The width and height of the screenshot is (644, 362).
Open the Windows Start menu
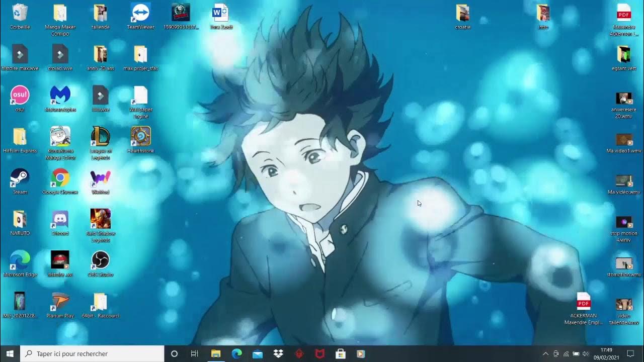click(10, 354)
